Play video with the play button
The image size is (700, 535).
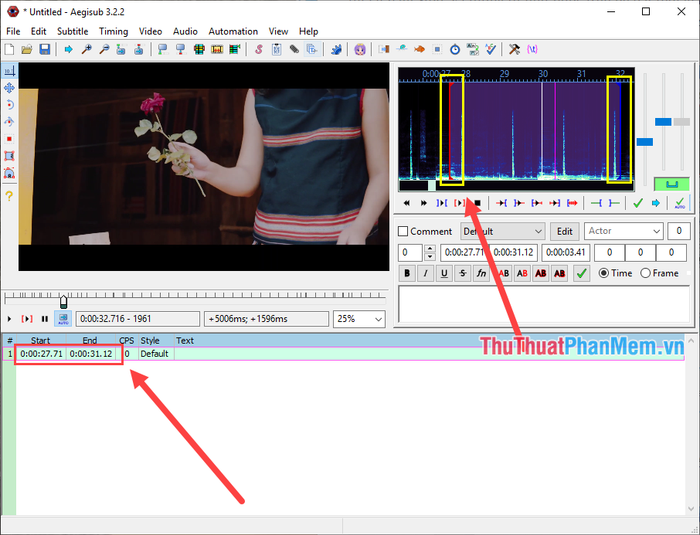pyautogui.click(x=9, y=319)
